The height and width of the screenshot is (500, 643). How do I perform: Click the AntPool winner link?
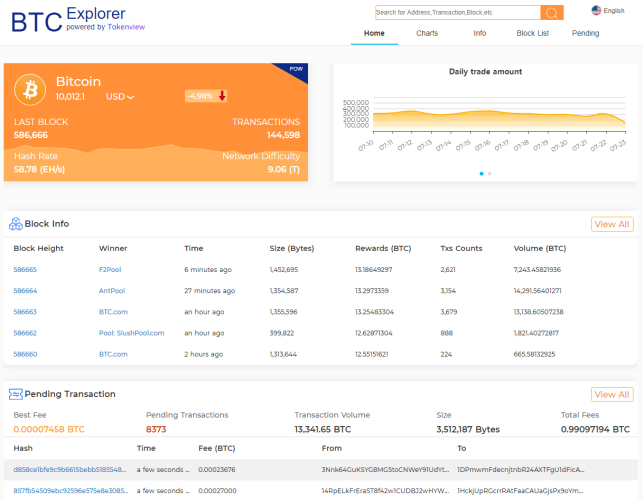click(x=112, y=291)
